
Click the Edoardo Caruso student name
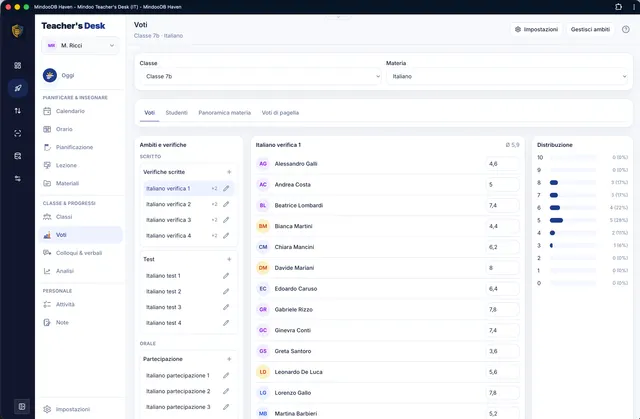pos(296,288)
